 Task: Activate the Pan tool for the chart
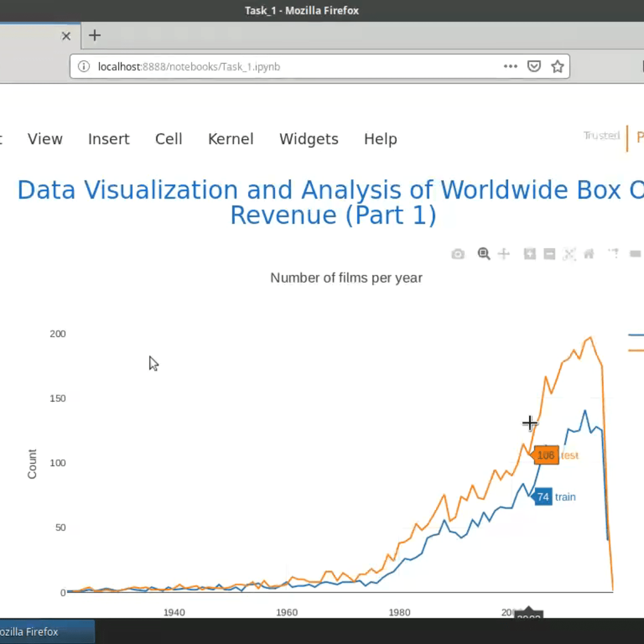[x=503, y=254]
